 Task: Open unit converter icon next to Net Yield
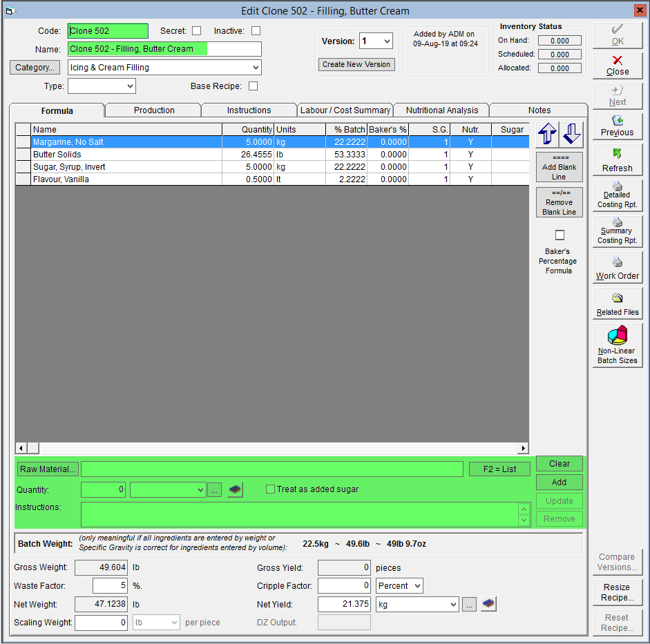pos(489,604)
